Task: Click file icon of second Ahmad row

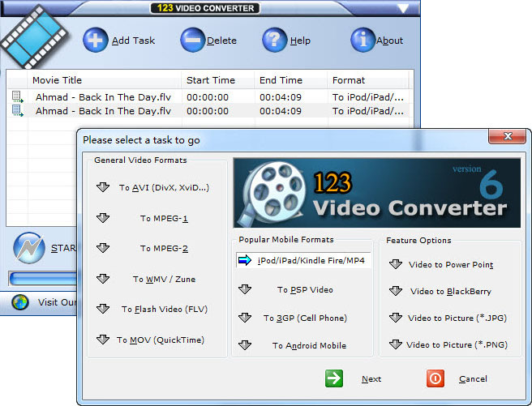Action: tap(18, 110)
